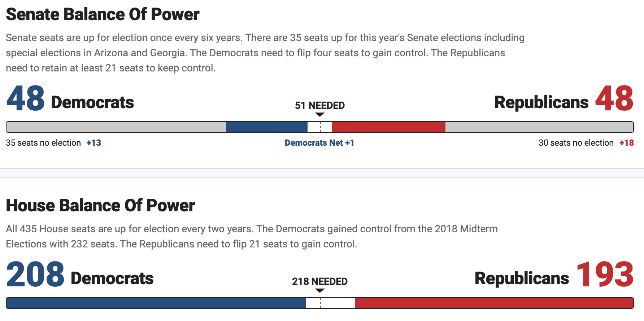The height and width of the screenshot is (321, 644).
Task: Click the Senate Balance Of Power heading
Action: pos(103,15)
